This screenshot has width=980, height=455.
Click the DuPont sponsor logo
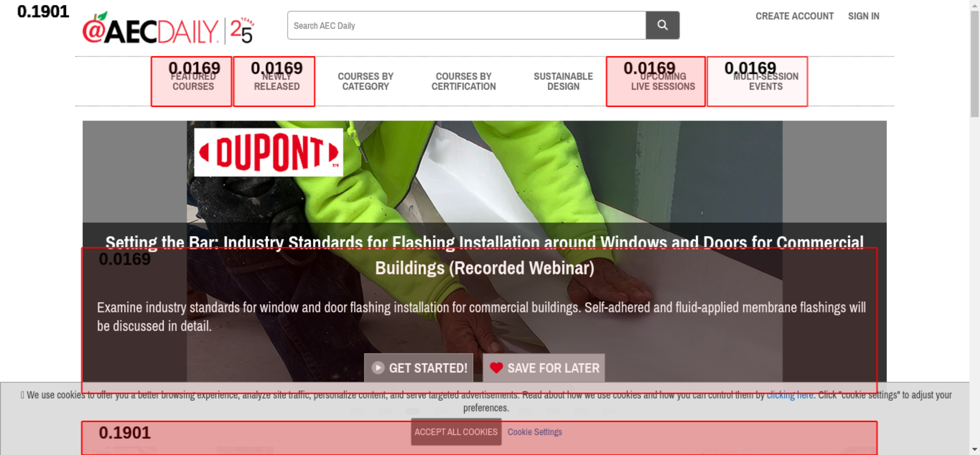[x=269, y=152]
